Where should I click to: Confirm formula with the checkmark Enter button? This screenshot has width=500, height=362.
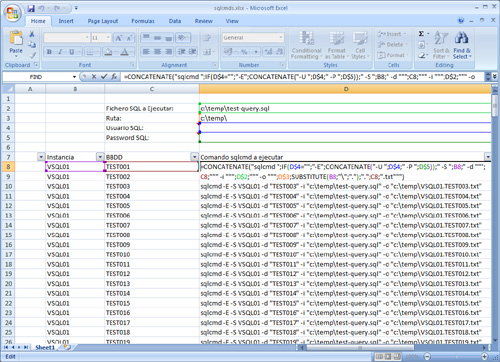click(104, 77)
